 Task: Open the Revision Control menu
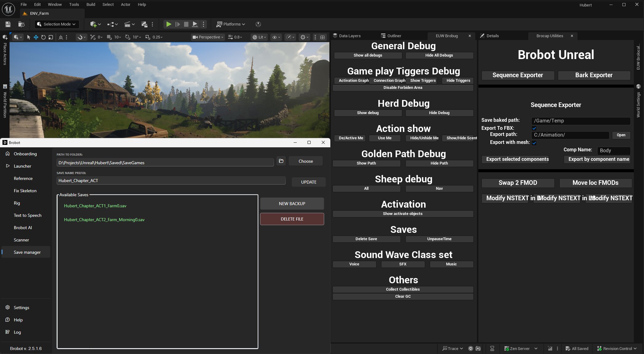coord(617,348)
